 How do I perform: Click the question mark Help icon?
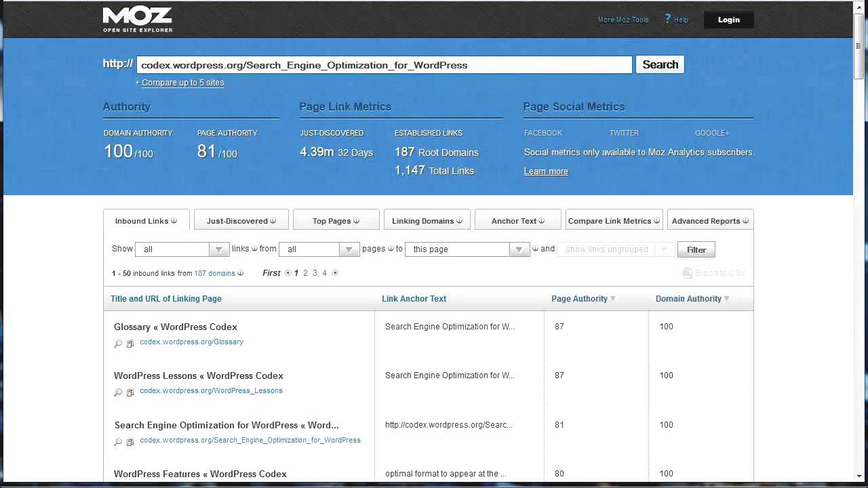tap(667, 19)
